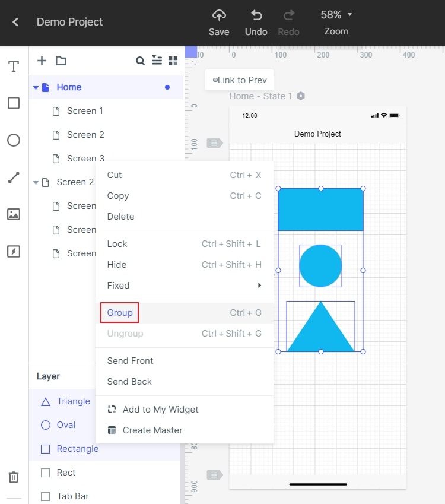This screenshot has width=445, height=504.
Task: Click the Link to Prev button
Action: click(239, 80)
